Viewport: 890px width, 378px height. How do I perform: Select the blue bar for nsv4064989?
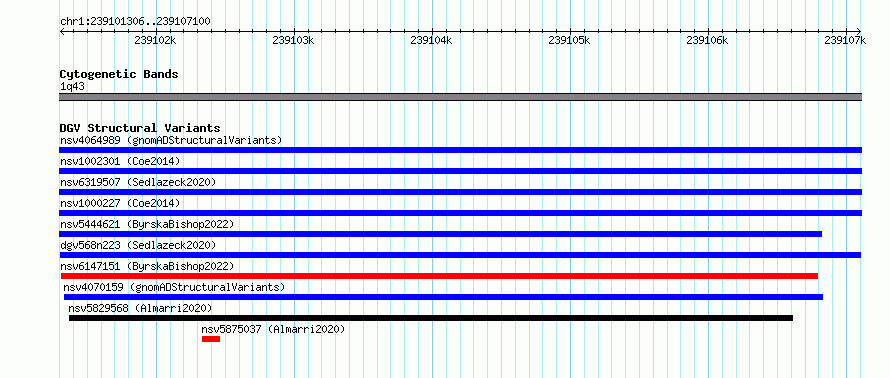point(460,150)
